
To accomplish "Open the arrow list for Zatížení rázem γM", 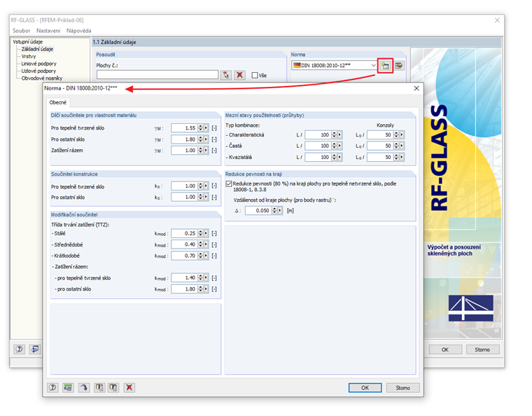I will 206,151.
